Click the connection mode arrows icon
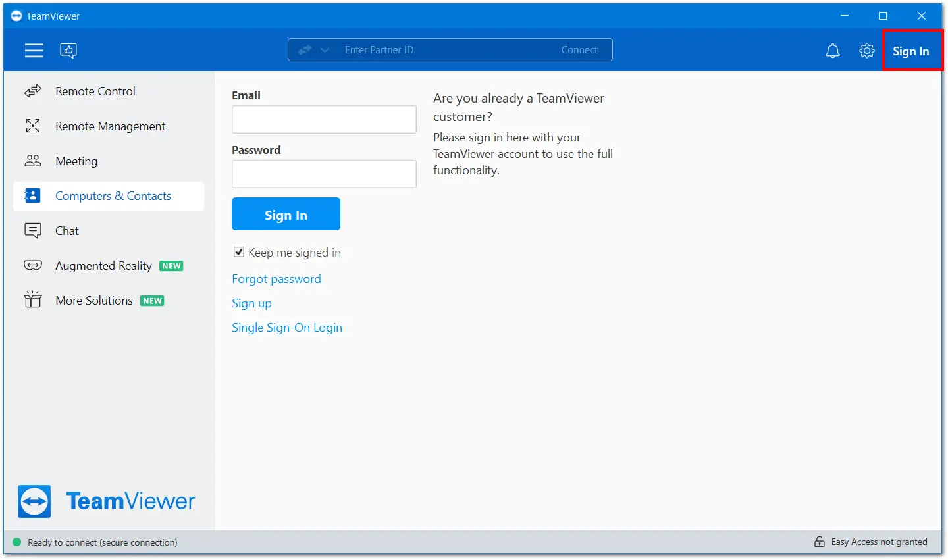This screenshot has height=560, width=948. (x=305, y=50)
